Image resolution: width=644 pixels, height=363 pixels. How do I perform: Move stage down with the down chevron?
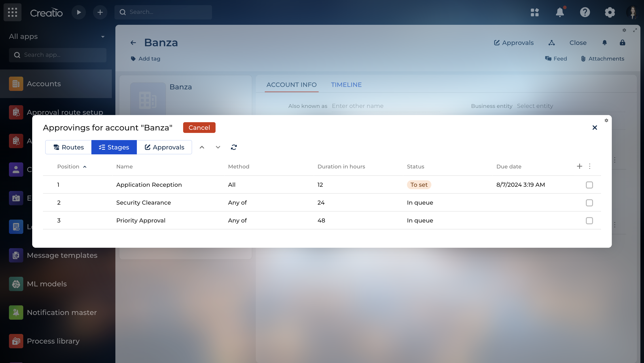point(218,147)
